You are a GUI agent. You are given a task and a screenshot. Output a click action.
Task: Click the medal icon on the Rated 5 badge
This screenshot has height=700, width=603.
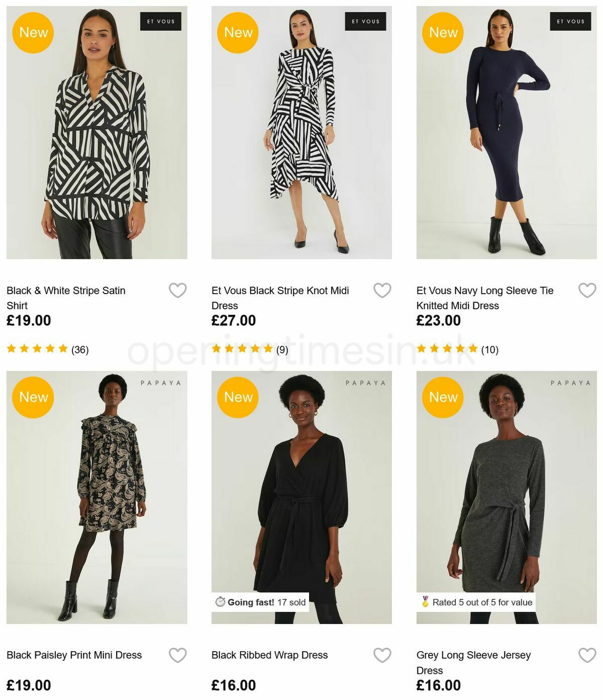[x=425, y=601]
